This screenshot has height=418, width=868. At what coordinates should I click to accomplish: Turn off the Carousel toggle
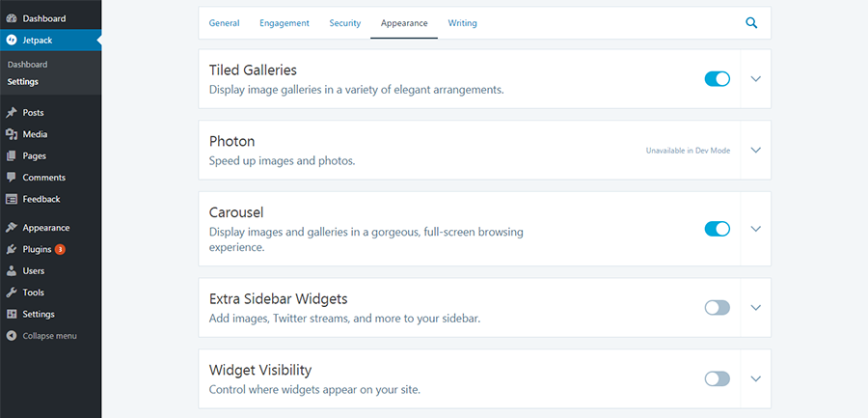(x=718, y=229)
